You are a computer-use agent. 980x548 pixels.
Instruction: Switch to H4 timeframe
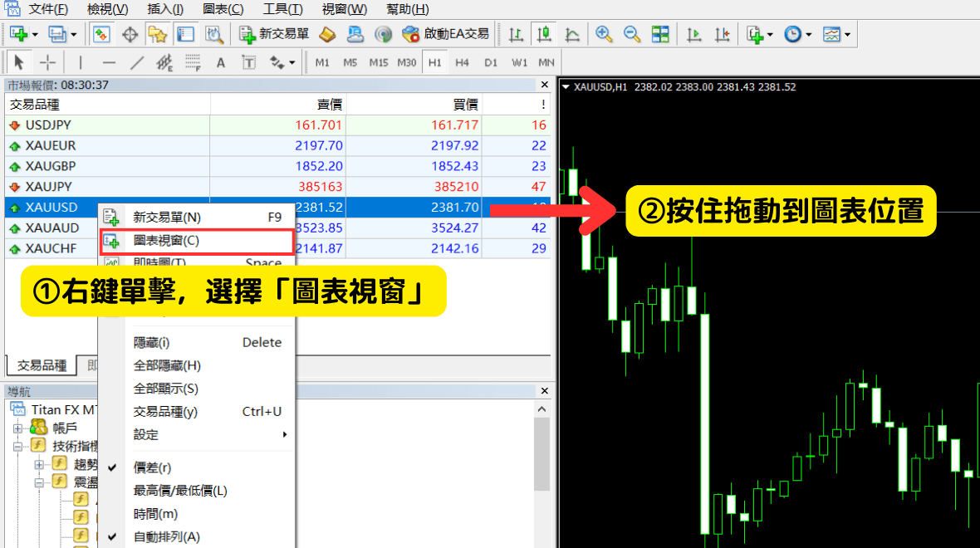462,62
